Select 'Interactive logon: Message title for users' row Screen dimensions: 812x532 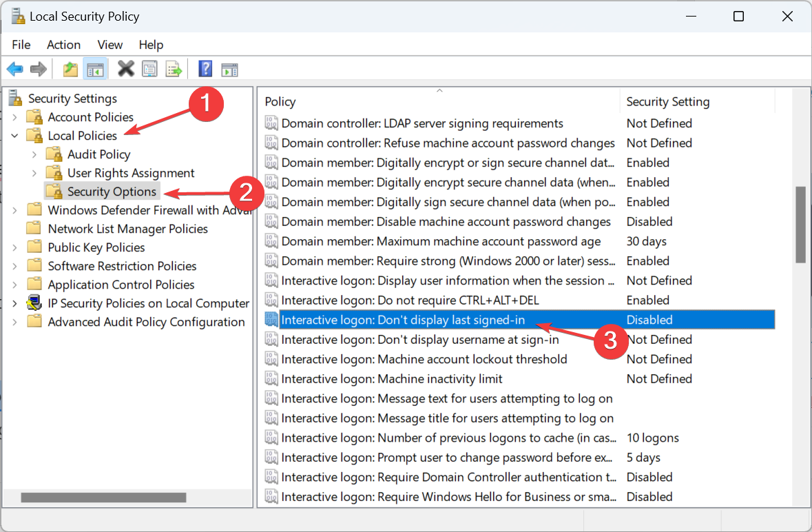pos(519,418)
